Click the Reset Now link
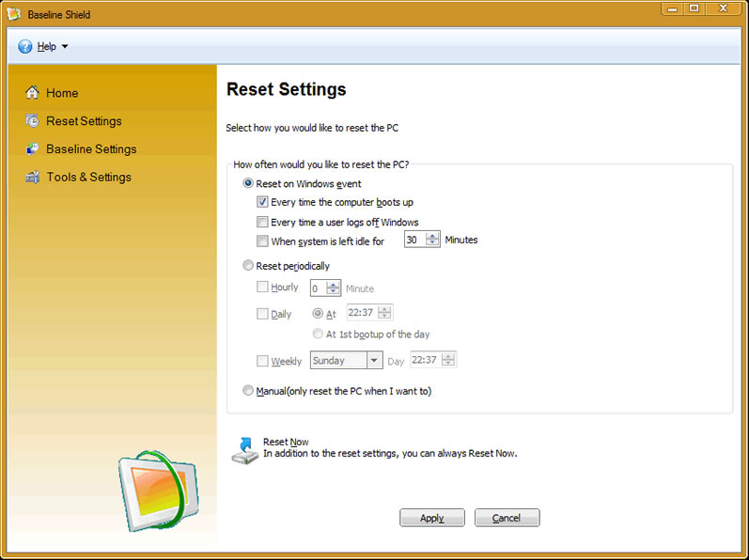 286,442
